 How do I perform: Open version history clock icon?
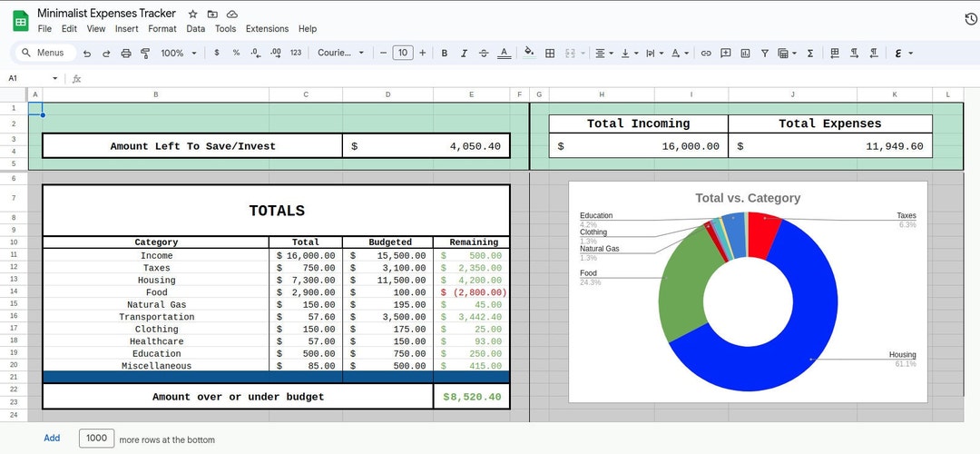click(971, 19)
